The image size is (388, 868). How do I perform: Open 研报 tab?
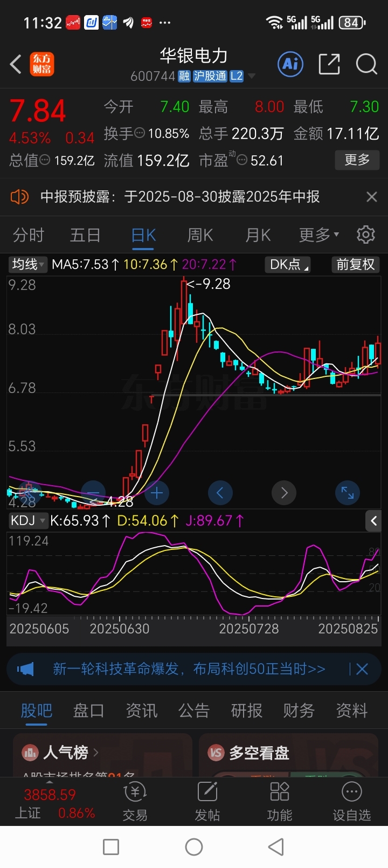pos(246,711)
